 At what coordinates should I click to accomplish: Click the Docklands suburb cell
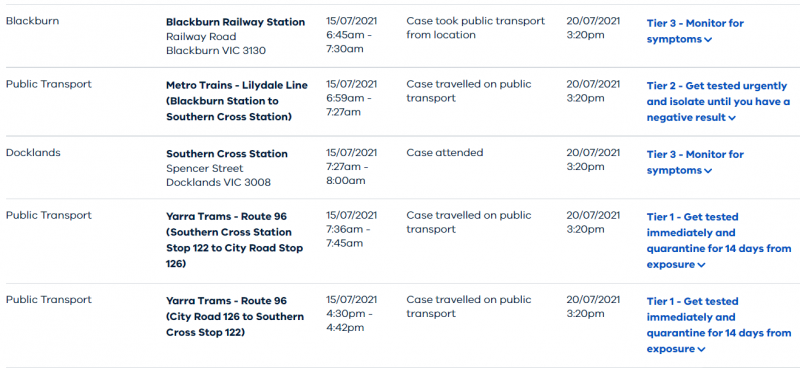pyautogui.click(x=33, y=153)
